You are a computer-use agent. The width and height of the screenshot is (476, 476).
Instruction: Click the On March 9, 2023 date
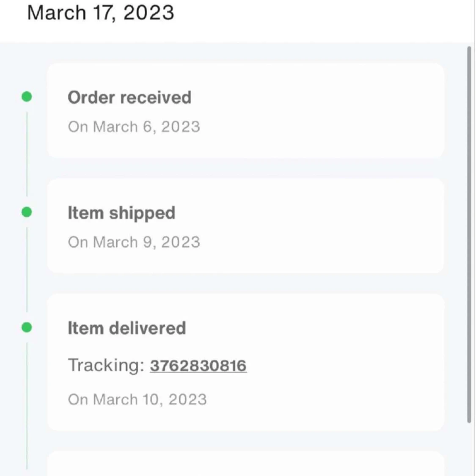click(134, 242)
